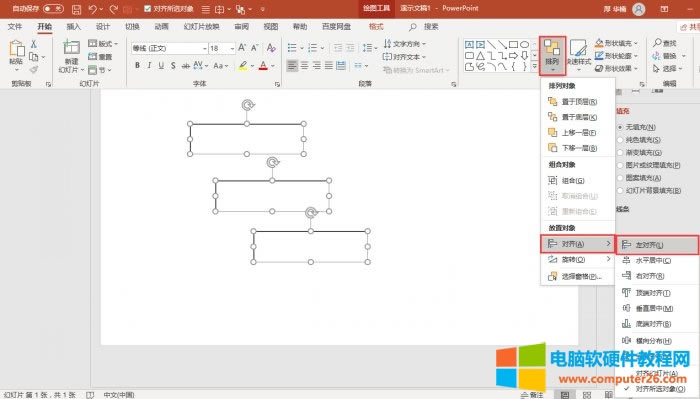
Task: Click the Save icon in title bar
Action: point(76,9)
